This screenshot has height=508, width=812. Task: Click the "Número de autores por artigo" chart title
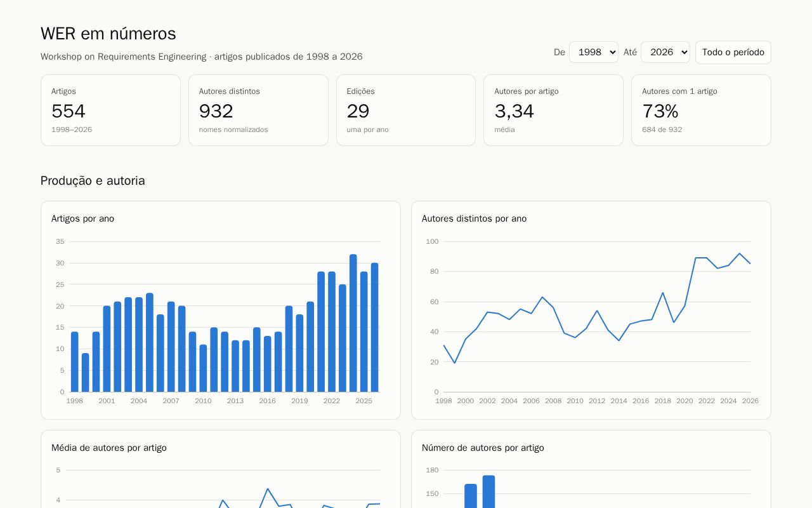(x=483, y=448)
